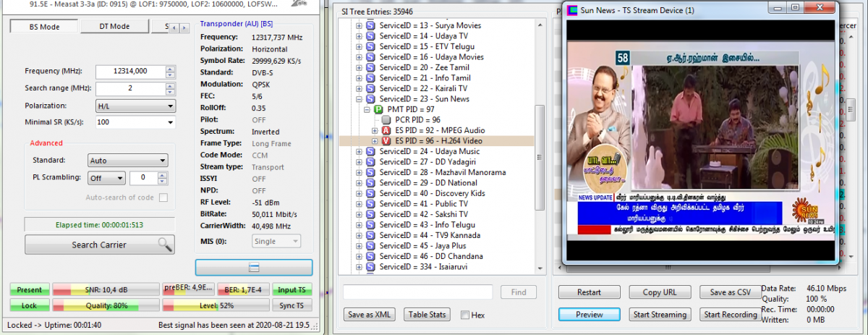
Task: Click the Copy URL button
Action: tap(660, 292)
